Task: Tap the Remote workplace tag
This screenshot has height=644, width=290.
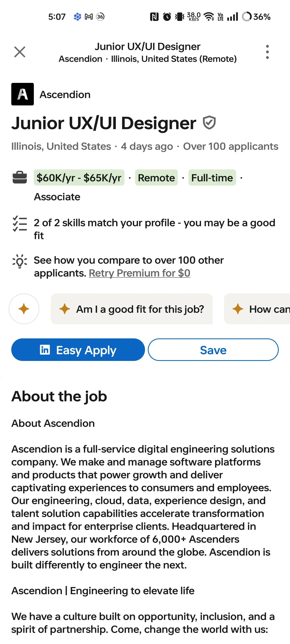Action: 156,178
